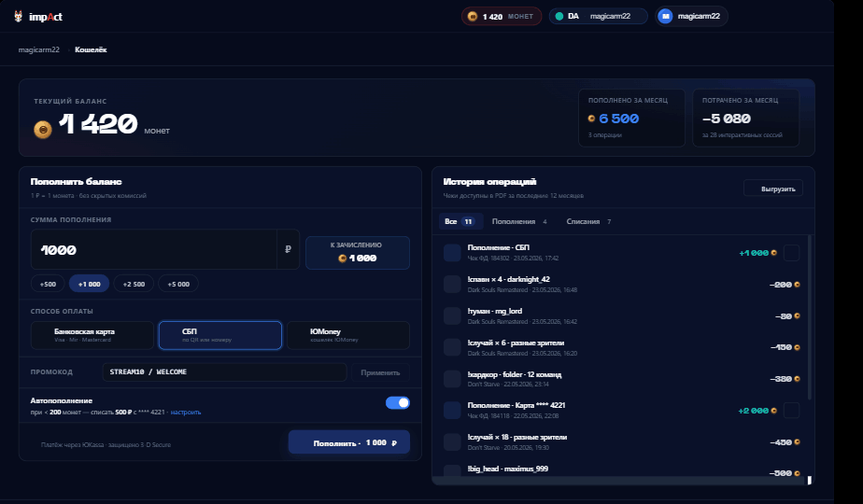The width and height of the screenshot is (863, 504).
Task: Click the !случай × 6 - разные зрители entry
Action: point(622,347)
